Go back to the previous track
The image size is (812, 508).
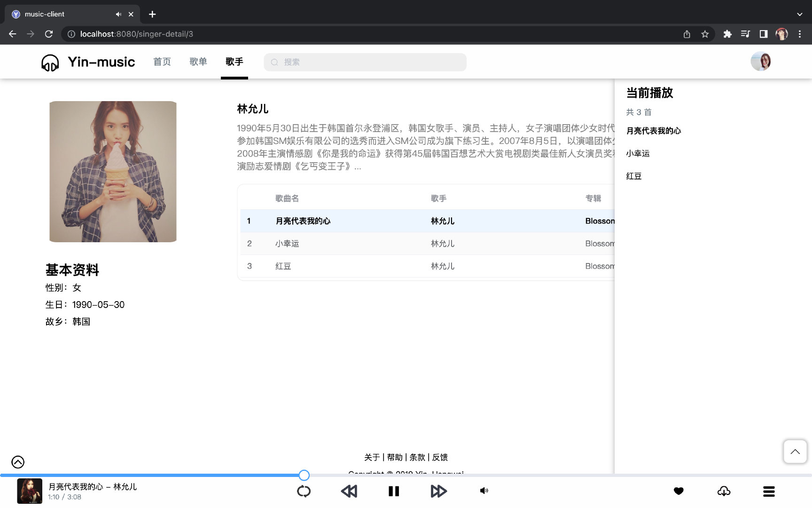(x=349, y=491)
